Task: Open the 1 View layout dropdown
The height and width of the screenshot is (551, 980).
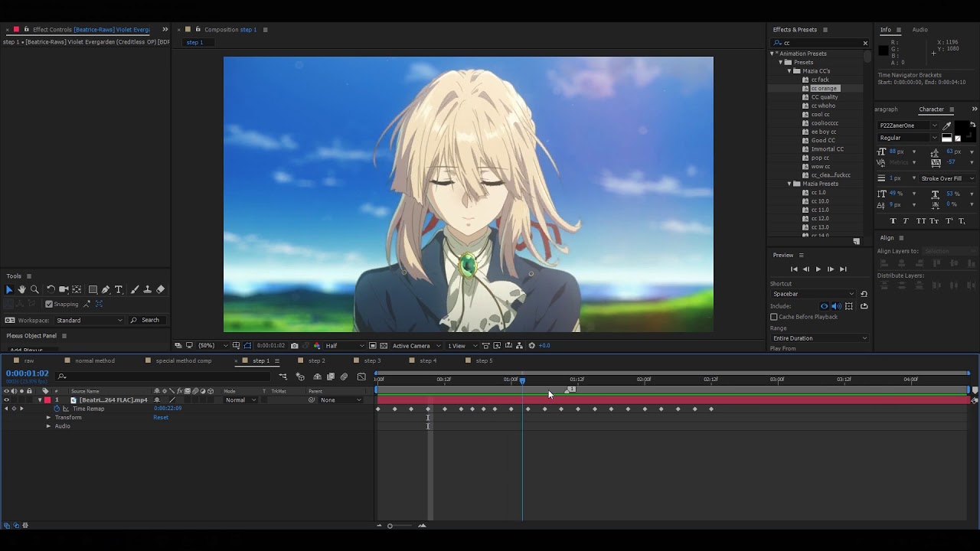Action: (x=462, y=346)
